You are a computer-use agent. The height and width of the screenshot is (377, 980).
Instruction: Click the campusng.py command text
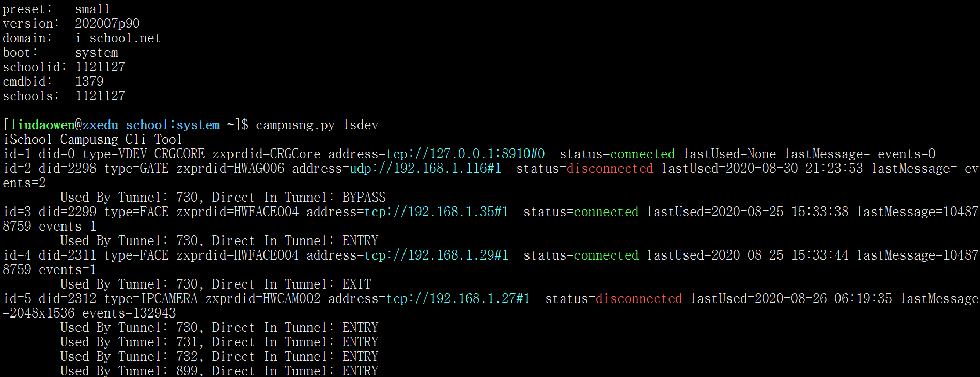point(295,125)
